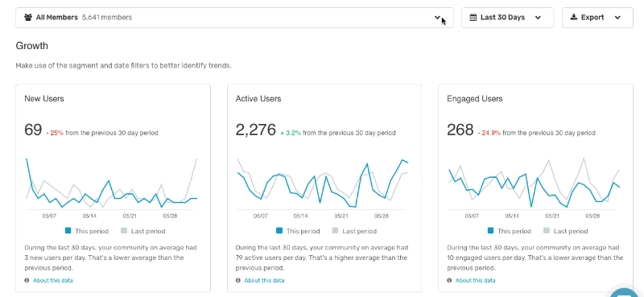Click the Growth section heading
Image resolution: width=644 pixels, height=297 pixels.
[31, 46]
